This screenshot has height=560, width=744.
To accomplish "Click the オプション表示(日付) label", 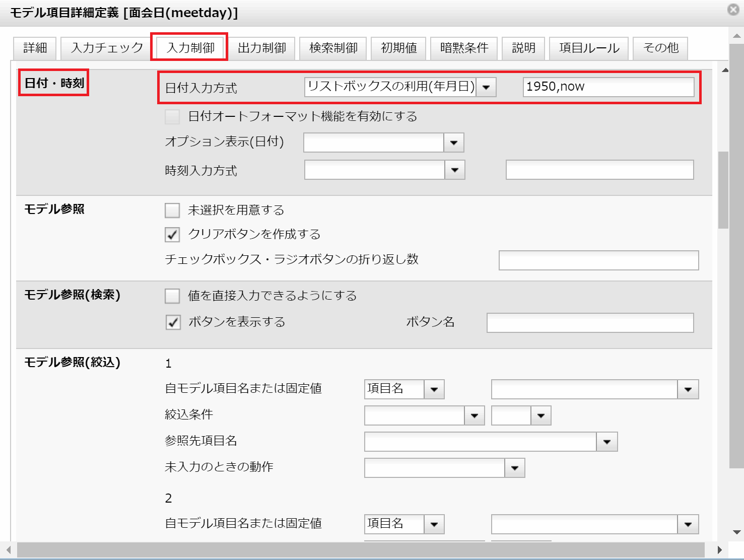I will tap(225, 142).
